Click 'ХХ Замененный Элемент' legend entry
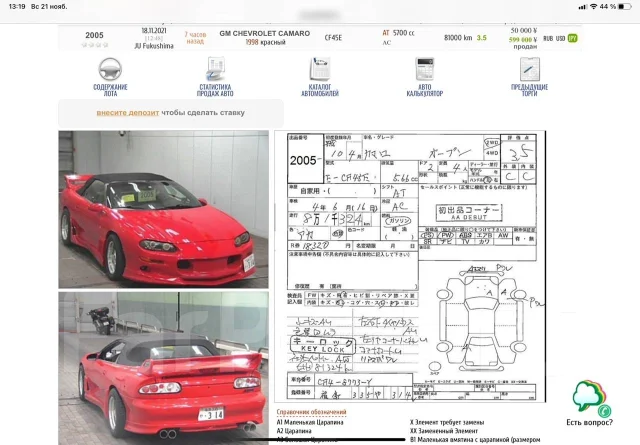Image resolution: width=640 pixels, height=445 pixels. pyautogui.click(x=444, y=431)
